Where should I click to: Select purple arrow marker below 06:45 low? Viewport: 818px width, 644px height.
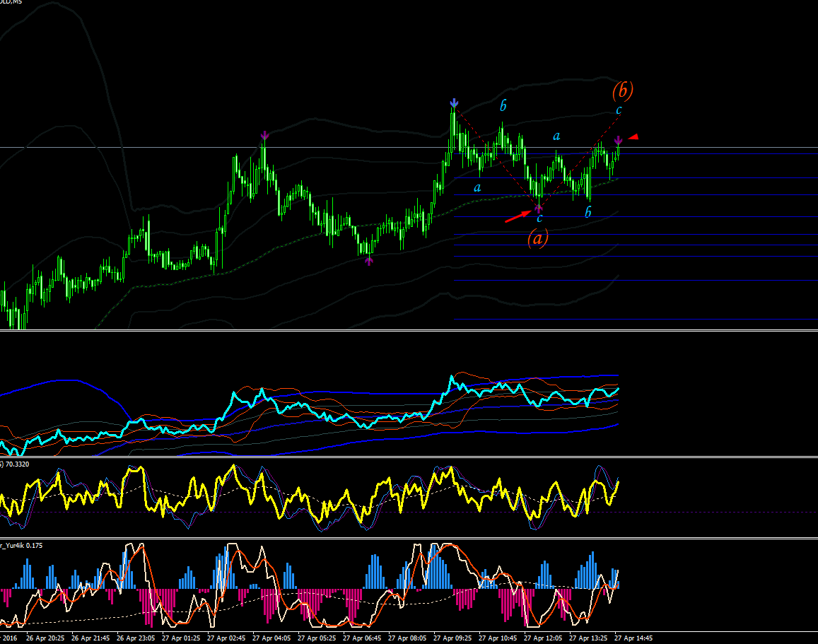[369, 261]
